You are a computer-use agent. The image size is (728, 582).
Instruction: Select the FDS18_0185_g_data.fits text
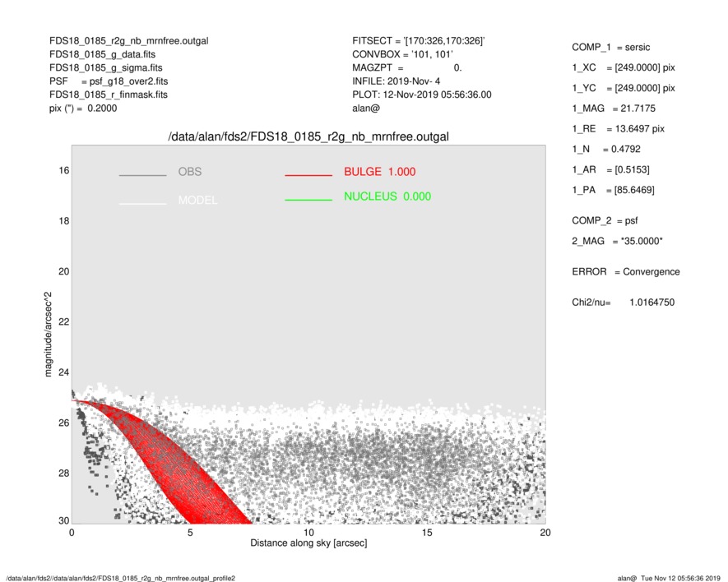pyautogui.click(x=102, y=54)
